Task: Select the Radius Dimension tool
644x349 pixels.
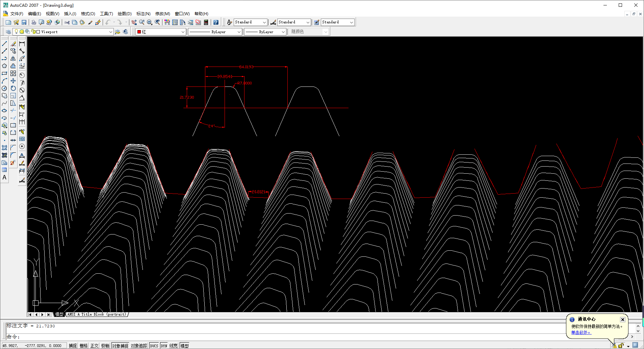Action: [22, 75]
